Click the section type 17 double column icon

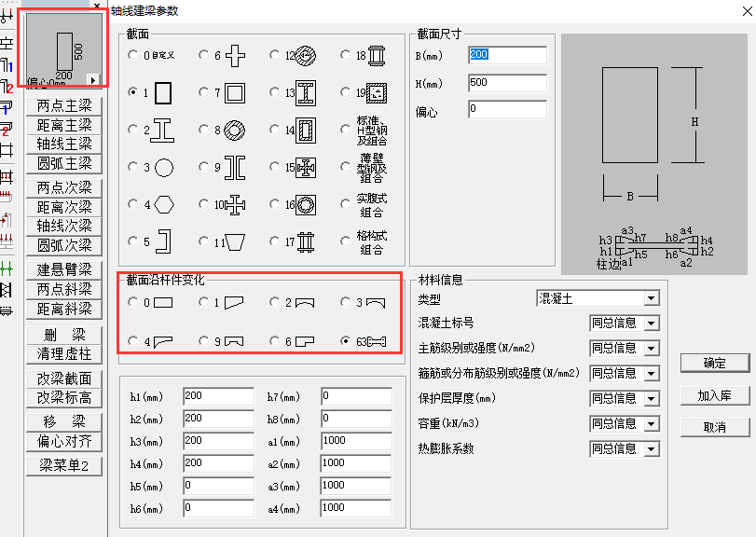click(306, 242)
